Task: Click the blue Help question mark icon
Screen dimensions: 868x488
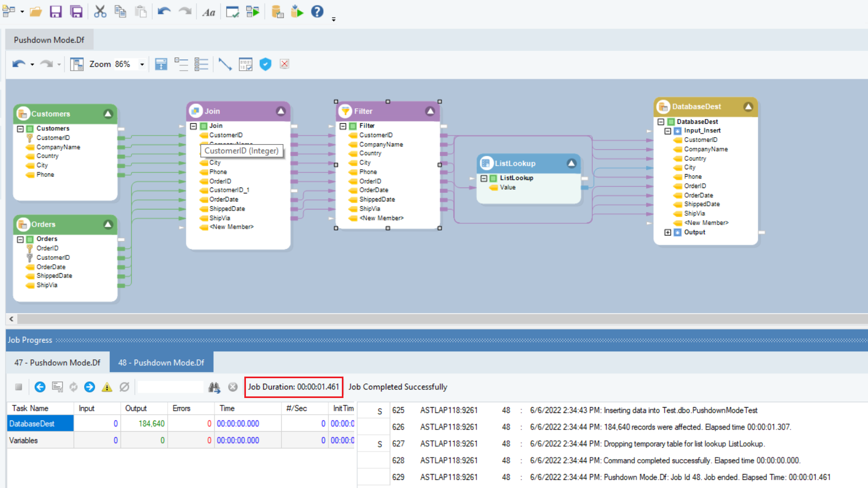Action: 317,11
